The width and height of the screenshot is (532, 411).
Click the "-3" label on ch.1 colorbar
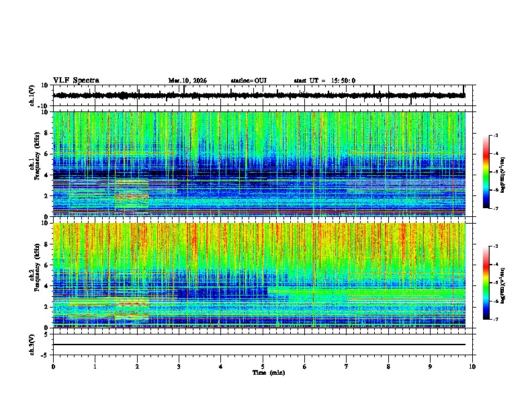point(496,135)
